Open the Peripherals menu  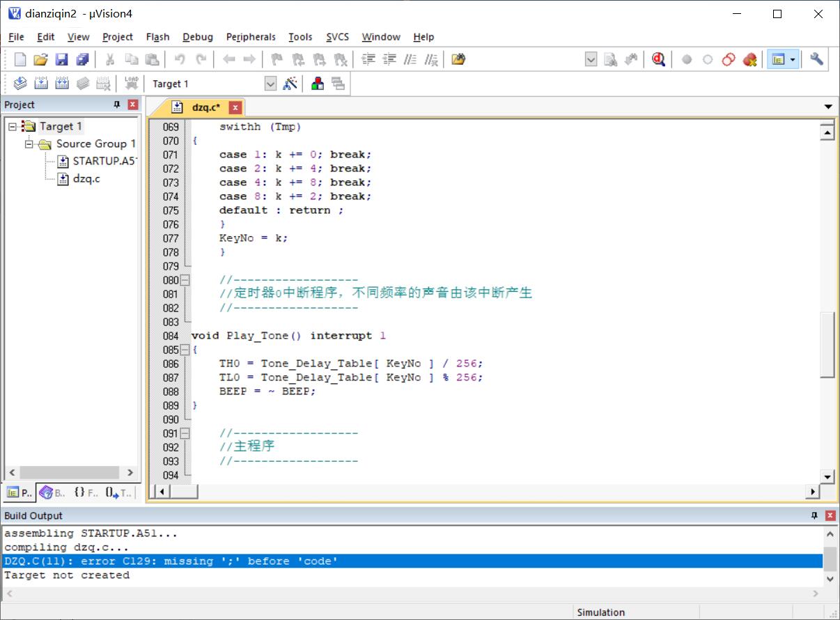(x=251, y=37)
